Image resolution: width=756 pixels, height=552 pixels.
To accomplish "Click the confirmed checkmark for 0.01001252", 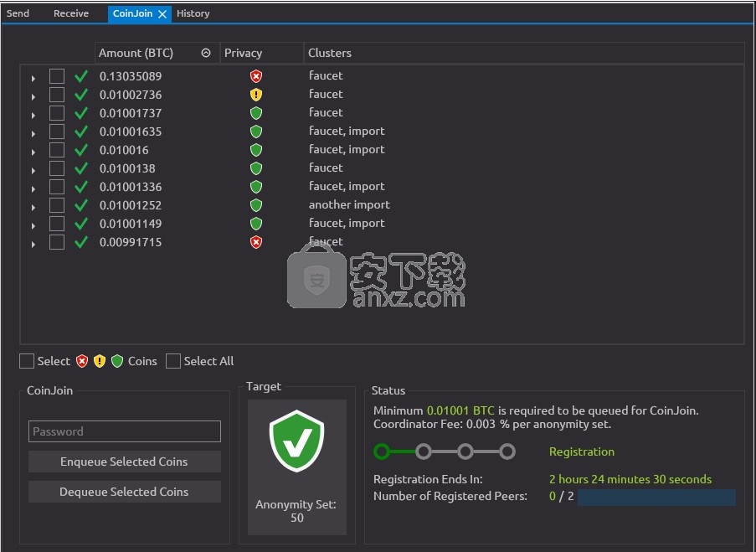I will 81,205.
